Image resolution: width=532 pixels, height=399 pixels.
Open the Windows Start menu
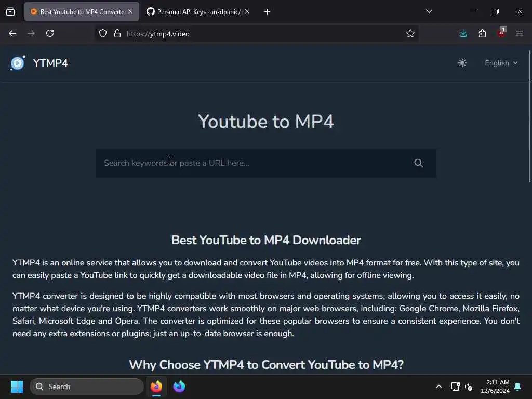[x=17, y=387]
